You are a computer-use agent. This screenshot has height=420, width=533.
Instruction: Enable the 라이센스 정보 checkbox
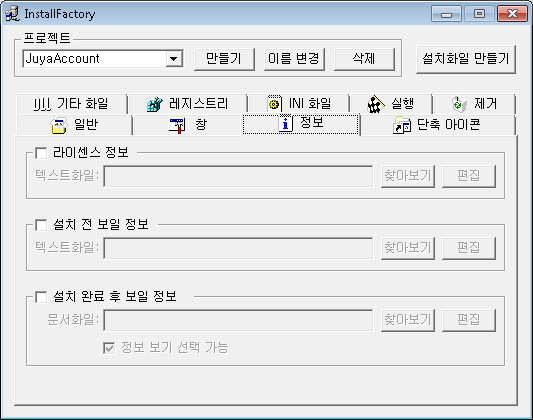coord(41,153)
